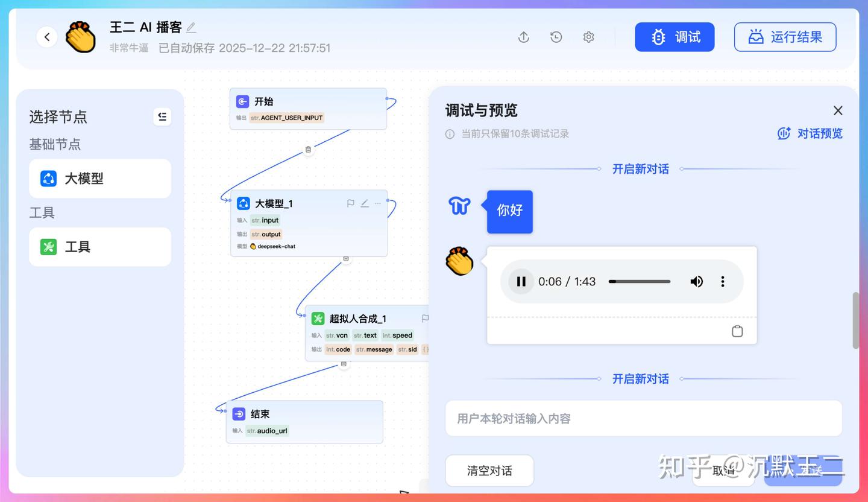
Task: Open version history with the clock icon
Action: tap(555, 37)
